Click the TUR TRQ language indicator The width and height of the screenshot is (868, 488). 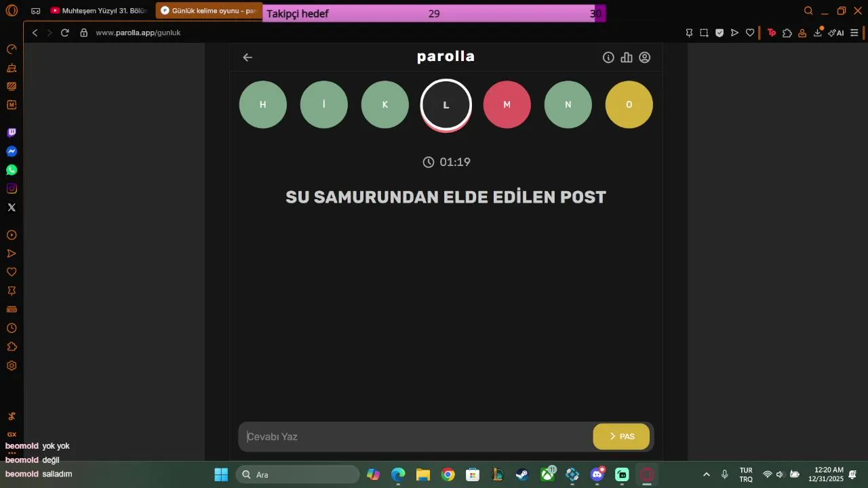746,474
